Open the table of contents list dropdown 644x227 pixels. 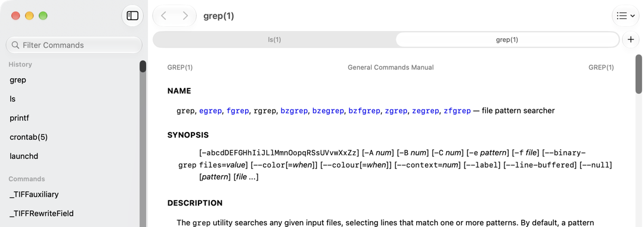[x=626, y=16]
